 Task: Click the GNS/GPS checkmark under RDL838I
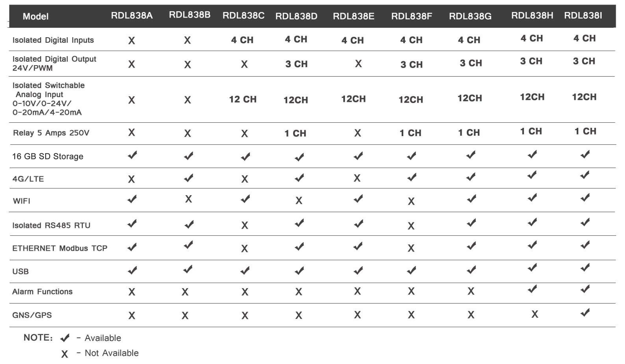click(x=585, y=313)
